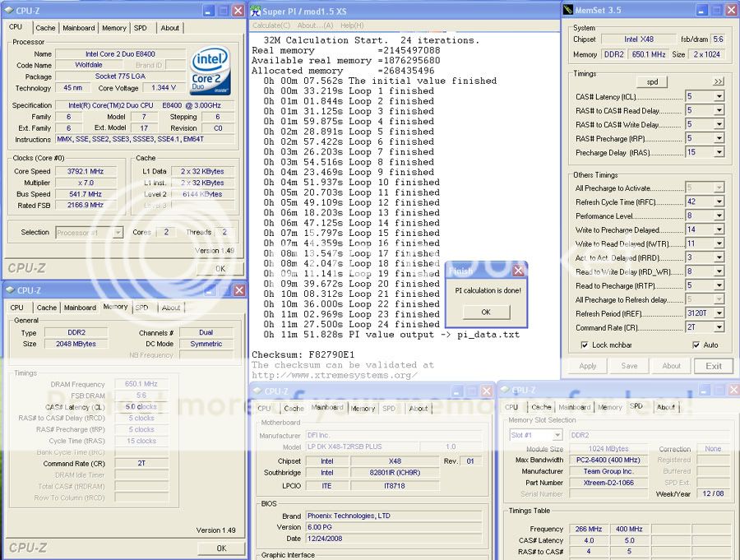Viewport: 740px width, 560px height.
Task: Click the BIOS date 12/24/2008 field
Action: coord(394,539)
